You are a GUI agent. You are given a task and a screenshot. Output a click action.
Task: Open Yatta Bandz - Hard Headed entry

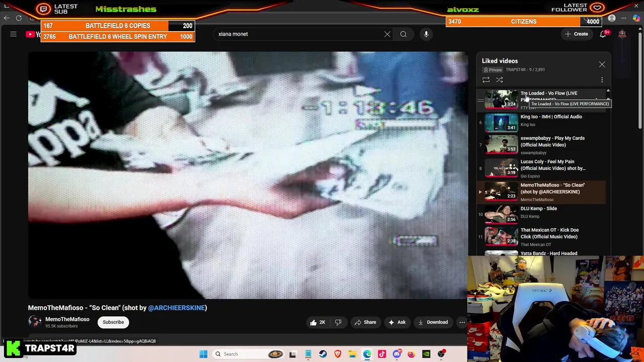pos(541,253)
